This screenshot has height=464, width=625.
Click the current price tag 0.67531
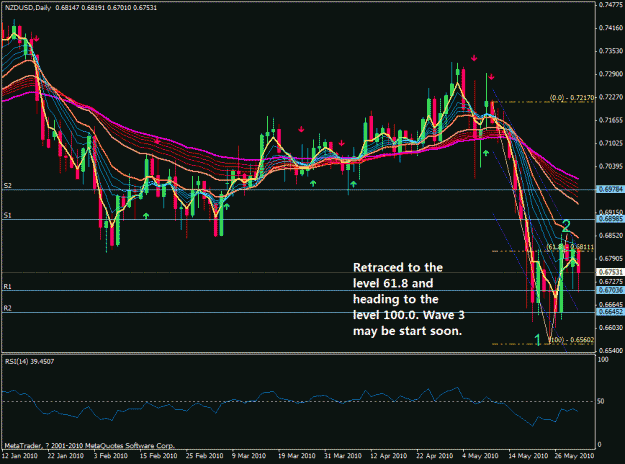(610, 272)
